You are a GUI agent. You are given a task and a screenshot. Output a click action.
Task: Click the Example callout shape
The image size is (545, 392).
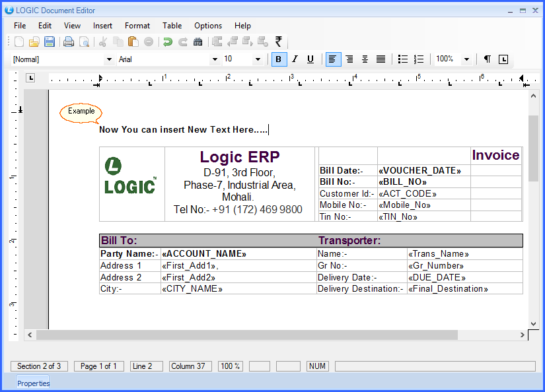[81, 113]
